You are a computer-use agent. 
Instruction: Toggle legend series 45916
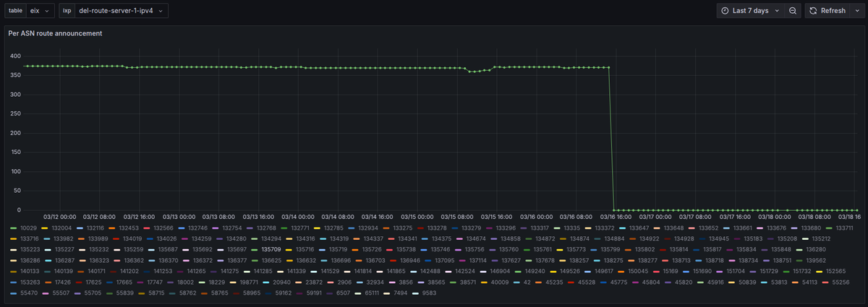click(716, 282)
